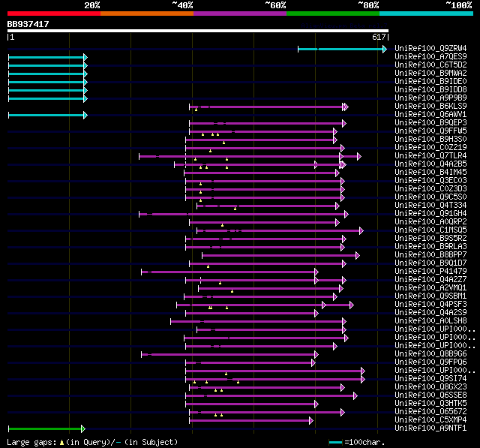Click the UniRef100_Q7TLR4 label
The height and width of the screenshot is (448, 480).
[430, 156]
